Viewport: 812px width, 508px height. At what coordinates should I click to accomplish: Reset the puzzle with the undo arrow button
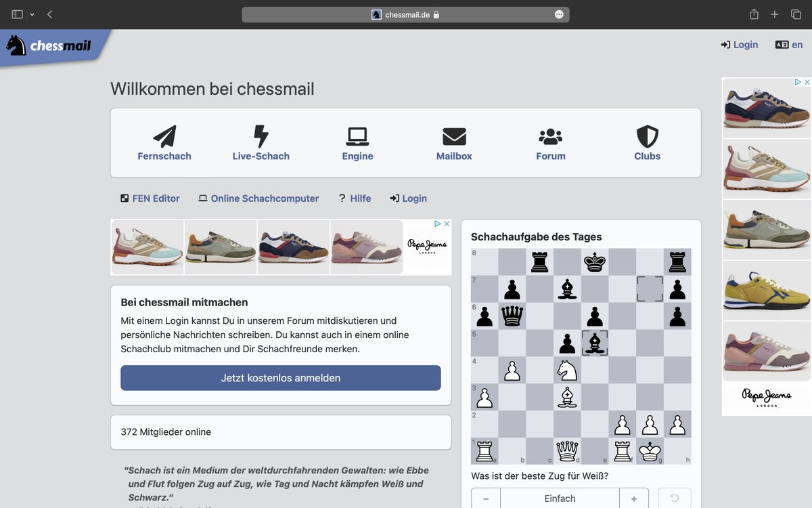674,497
